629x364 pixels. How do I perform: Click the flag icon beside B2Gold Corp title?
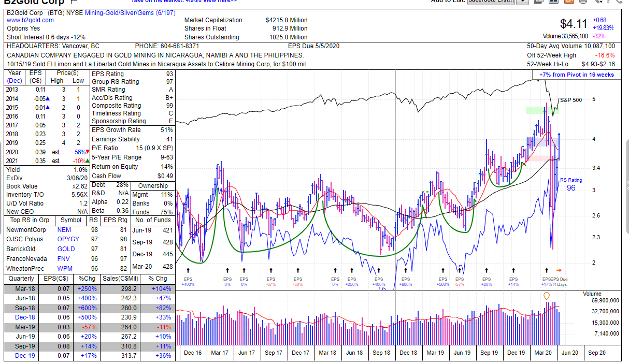pyautogui.click(x=73, y=2)
